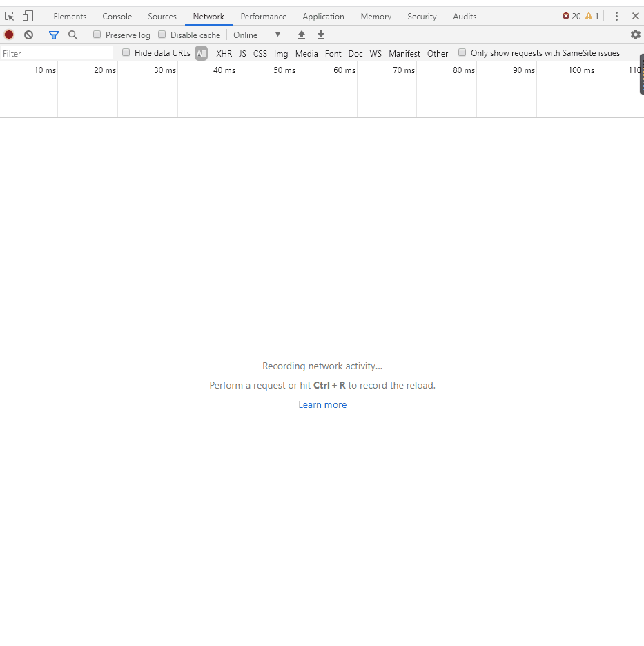Filter requests by Doc
Image resolution: width=644 pixels, height=646 pixels.
[355, 54]
